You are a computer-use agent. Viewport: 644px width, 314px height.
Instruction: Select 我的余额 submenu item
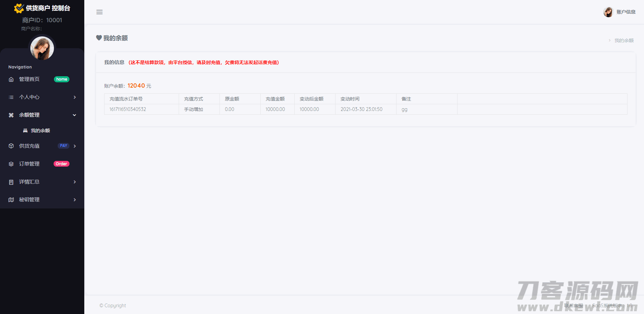(40, 131)
